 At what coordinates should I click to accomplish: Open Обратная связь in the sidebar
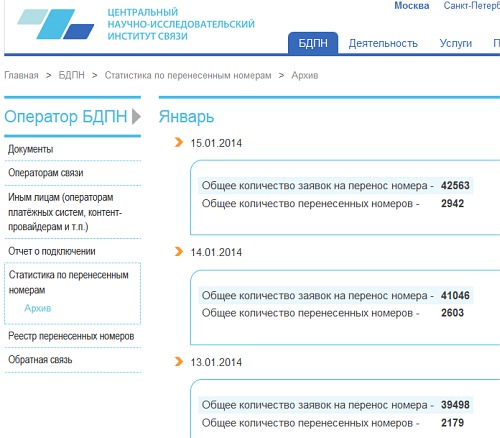coord(40,360)
